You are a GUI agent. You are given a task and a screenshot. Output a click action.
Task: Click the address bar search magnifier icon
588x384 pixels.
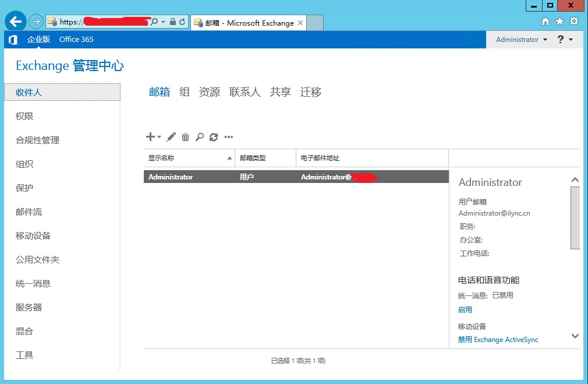(154, 22)
